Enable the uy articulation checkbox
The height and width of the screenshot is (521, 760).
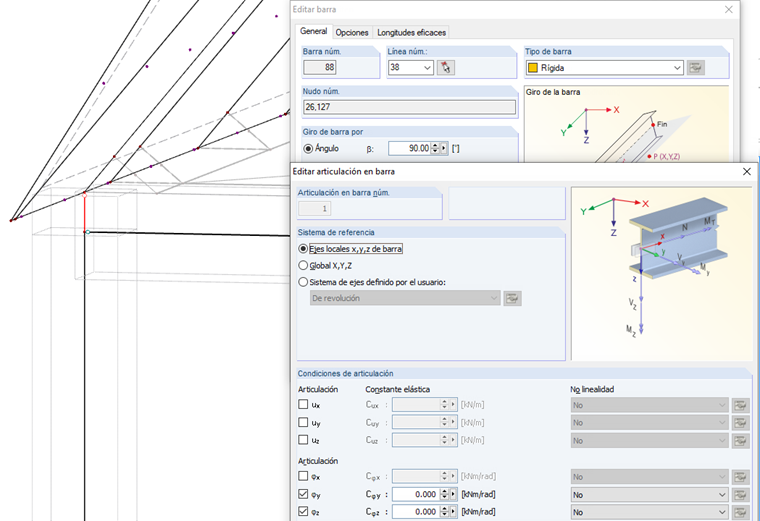click(303, 422)
